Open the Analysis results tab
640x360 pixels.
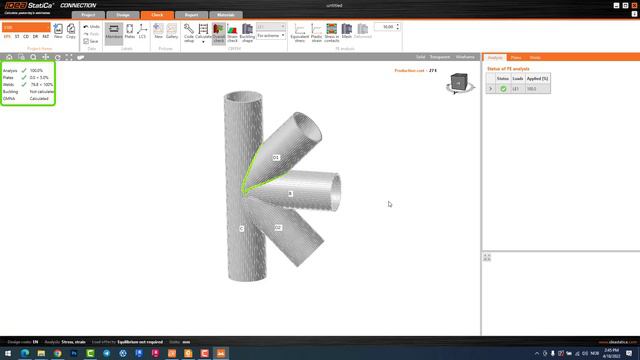(x=495, y=58)
